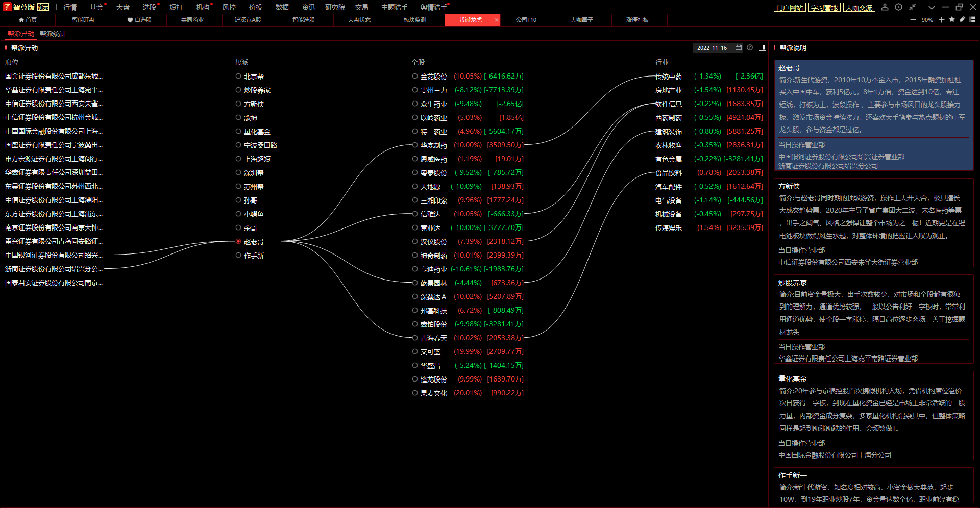980x508 pixels.
Task: Click the 深桑达A stock name
Action: (x=433, y=296)
